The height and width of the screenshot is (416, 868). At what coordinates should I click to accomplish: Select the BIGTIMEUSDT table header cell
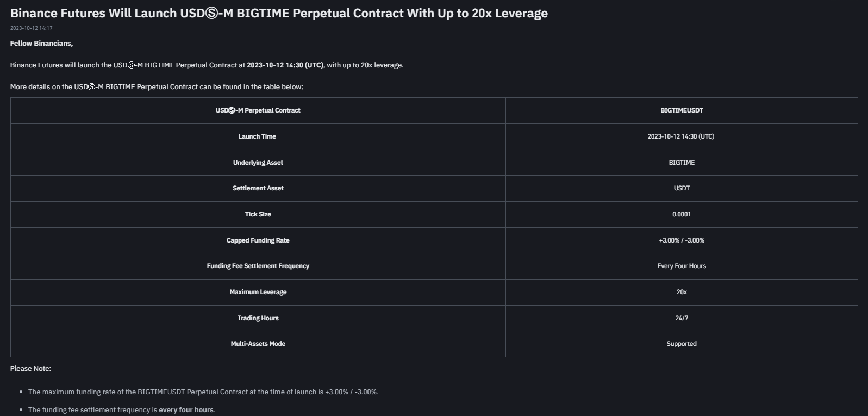(x=682, y=110)
